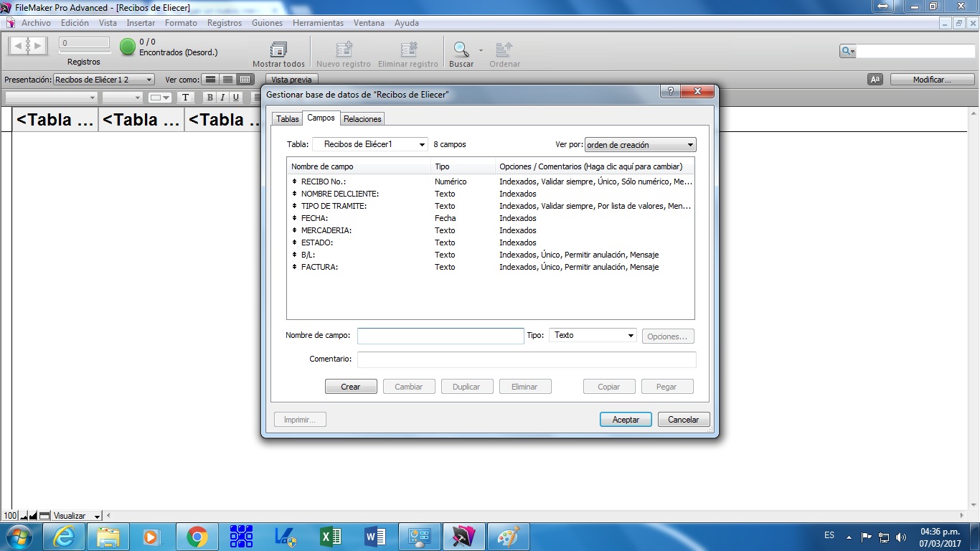
Task: Click the record slider under record number
Action: [85, 52]
